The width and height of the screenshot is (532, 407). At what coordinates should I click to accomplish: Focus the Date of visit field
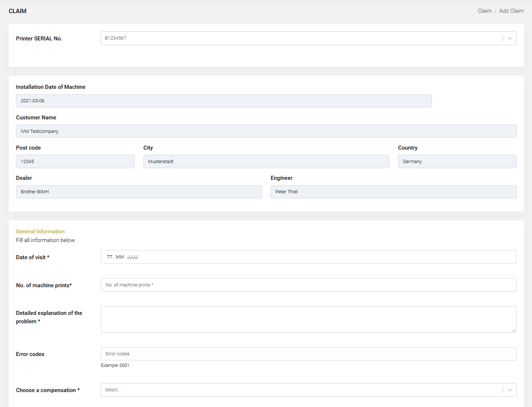308,257
